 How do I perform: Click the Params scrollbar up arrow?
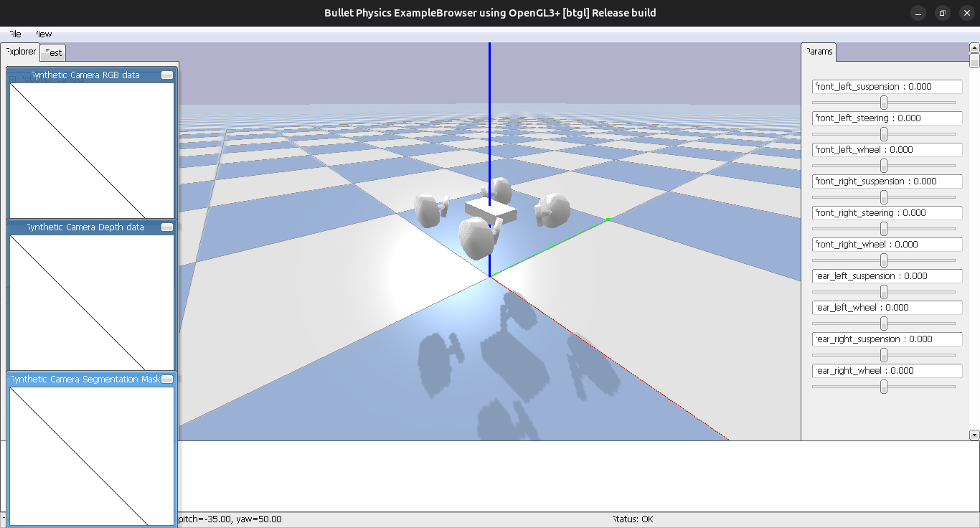click(974, 47)
